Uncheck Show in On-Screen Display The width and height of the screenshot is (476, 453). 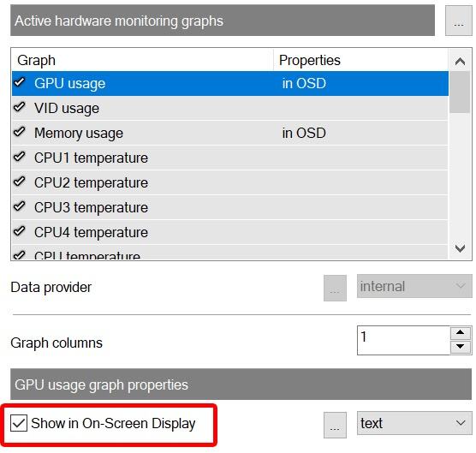point(19,423)
